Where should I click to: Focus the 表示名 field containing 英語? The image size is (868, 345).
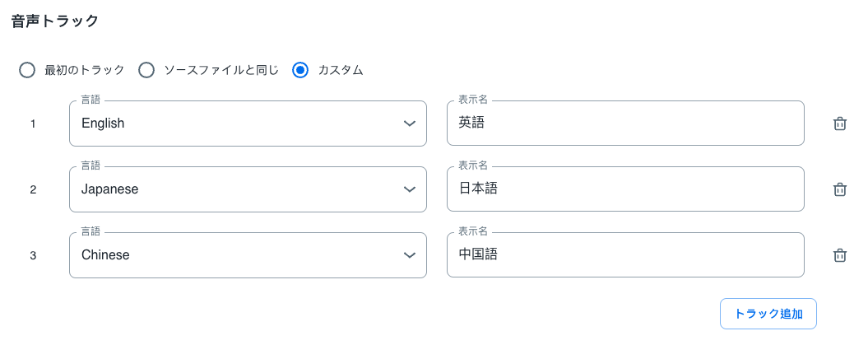click(x=625, y=124)
